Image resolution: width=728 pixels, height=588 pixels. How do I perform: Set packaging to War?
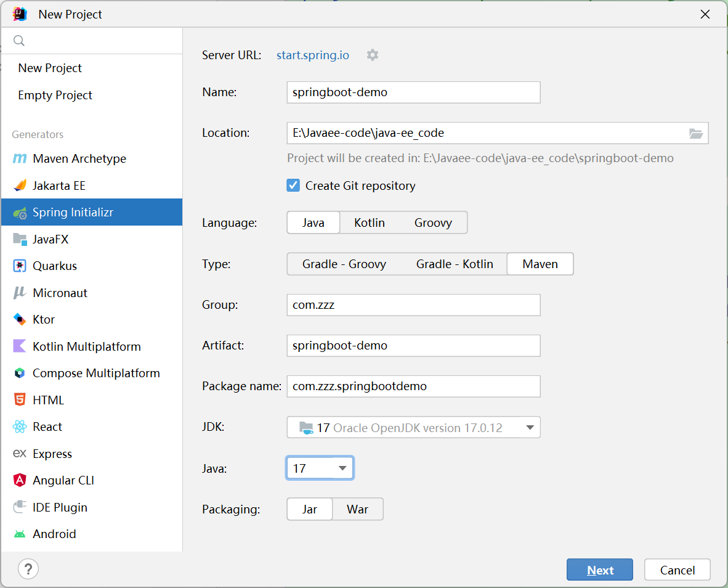(x=357, y=509)
